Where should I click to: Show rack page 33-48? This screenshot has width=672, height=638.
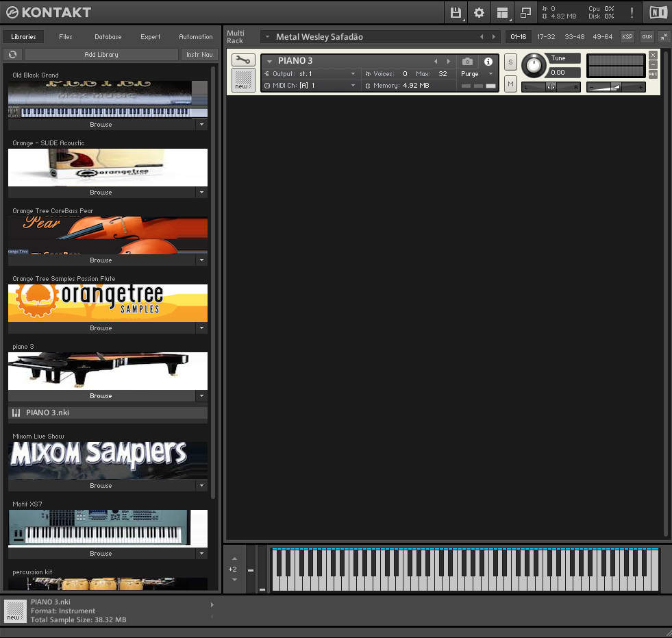[x=574, y=37]
